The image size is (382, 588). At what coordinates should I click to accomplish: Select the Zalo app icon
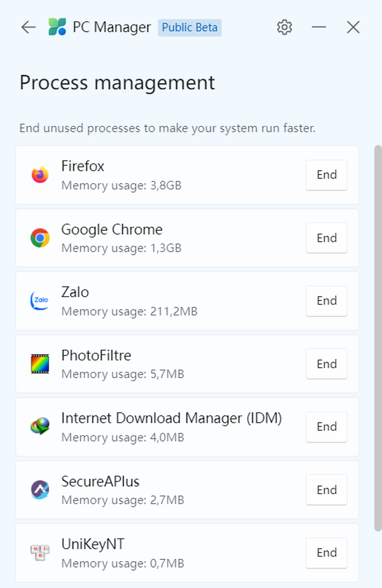pos(39,300)
